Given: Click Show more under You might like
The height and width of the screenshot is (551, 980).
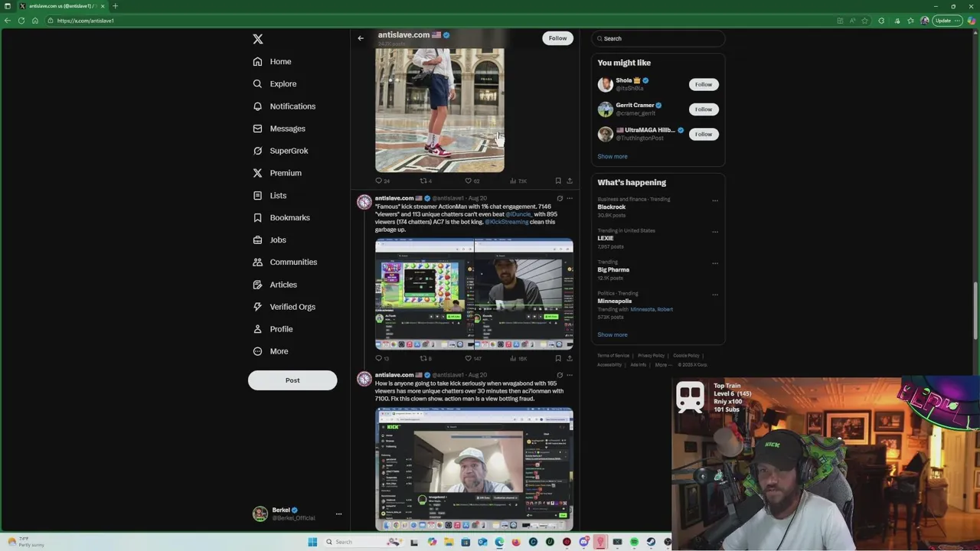Looking at the screenshot, I should click(612, 156).
